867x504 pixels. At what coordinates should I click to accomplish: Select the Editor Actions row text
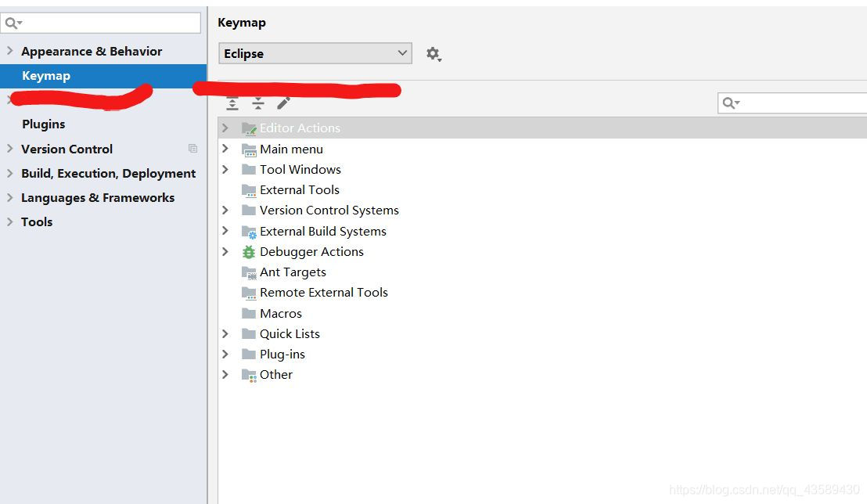tap(300, 128)
